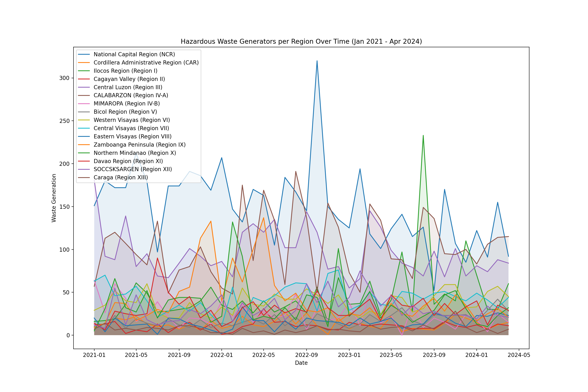Click the x-axis tick label 2022-09

[307, 355]
